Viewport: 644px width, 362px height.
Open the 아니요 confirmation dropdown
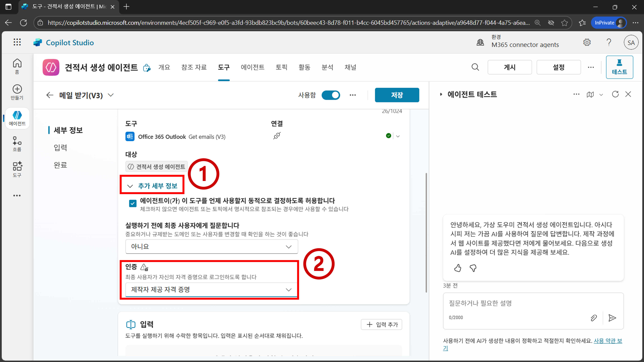click(212, 247)
